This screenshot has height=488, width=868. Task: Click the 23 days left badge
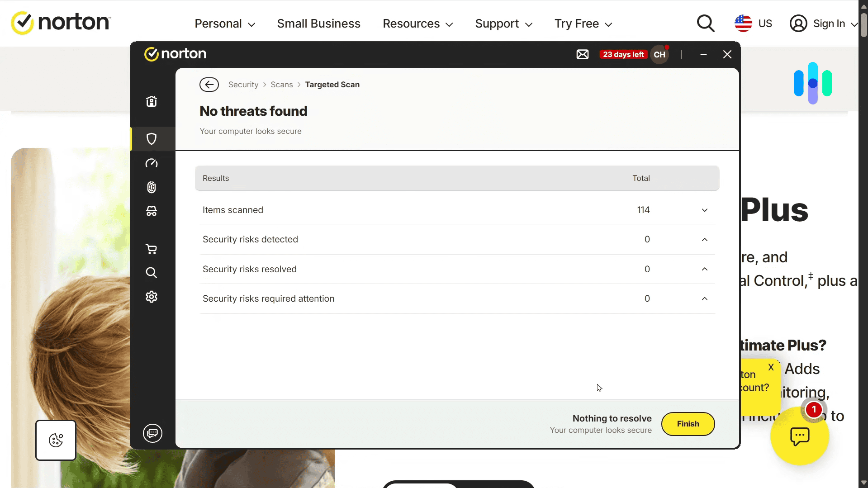(623, 55)
